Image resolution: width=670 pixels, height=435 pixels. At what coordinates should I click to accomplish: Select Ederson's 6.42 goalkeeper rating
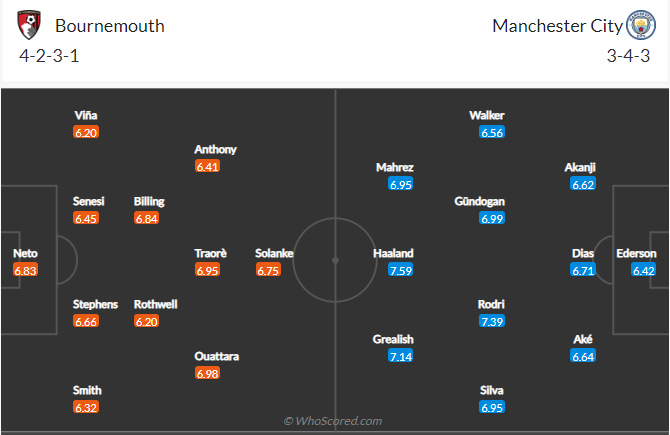pyautogui.click(x=644, y=270)
